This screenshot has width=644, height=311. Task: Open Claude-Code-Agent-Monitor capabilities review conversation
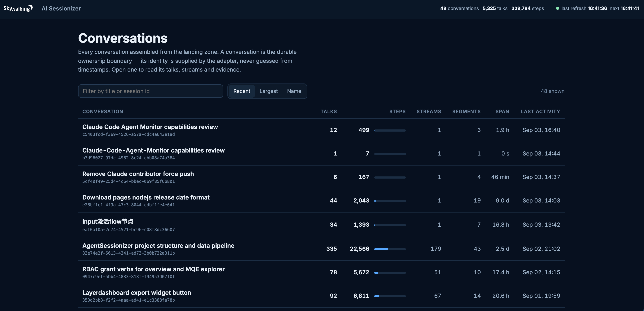pyautogui.click(x=153, y=150)
